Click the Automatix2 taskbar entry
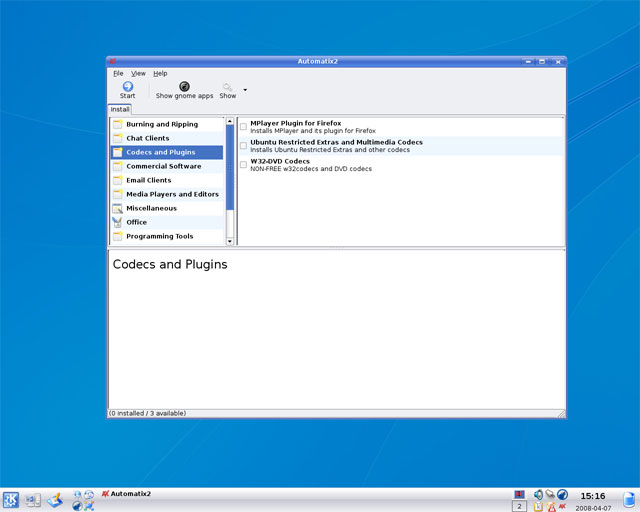 [127, 494]
